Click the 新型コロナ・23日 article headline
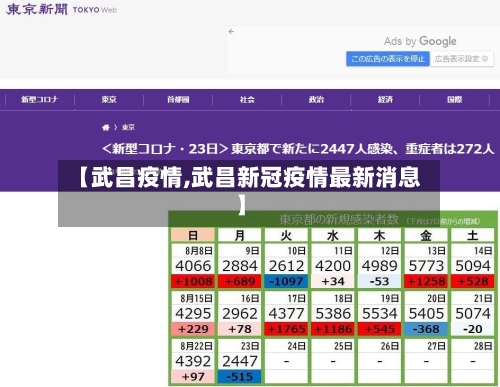 pyautogui.click(x=298, y=149)
